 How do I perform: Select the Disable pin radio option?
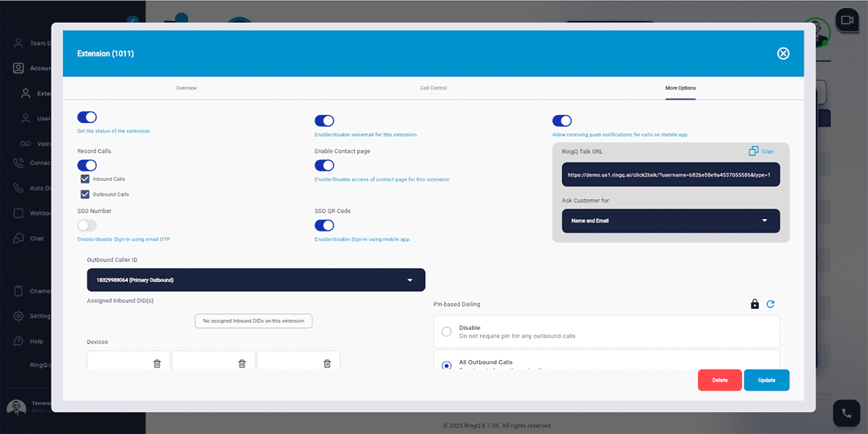tap(446, 331)
